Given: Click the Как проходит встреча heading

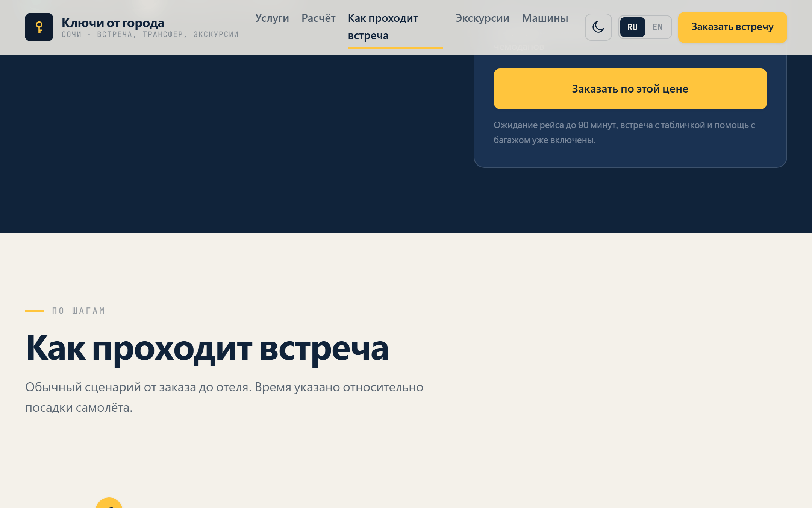Looking at the screenshot, I should click(207, 348).
